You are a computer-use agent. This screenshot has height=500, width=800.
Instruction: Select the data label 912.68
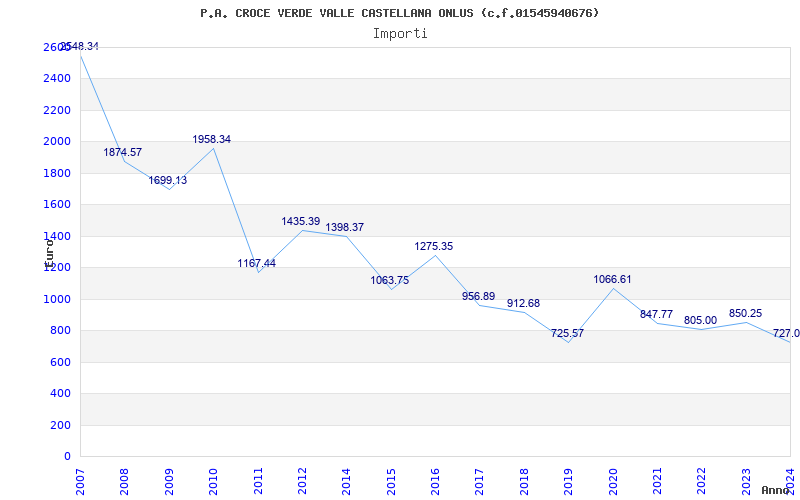[x=523, y=304]
